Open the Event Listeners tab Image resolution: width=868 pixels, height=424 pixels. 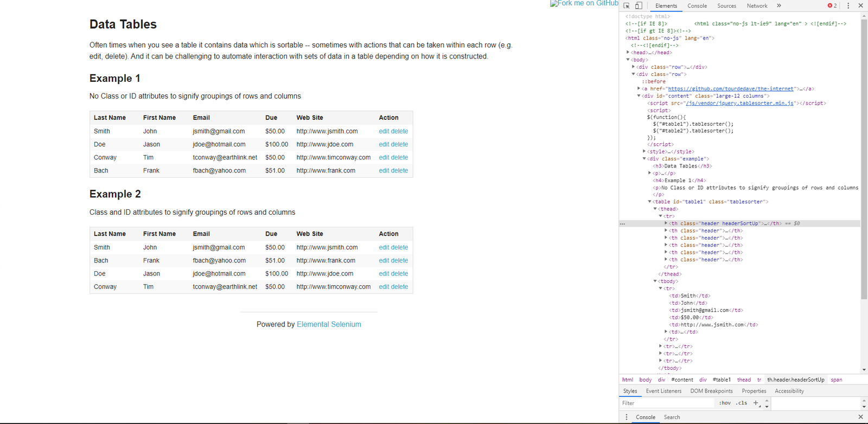coord(663,391)
